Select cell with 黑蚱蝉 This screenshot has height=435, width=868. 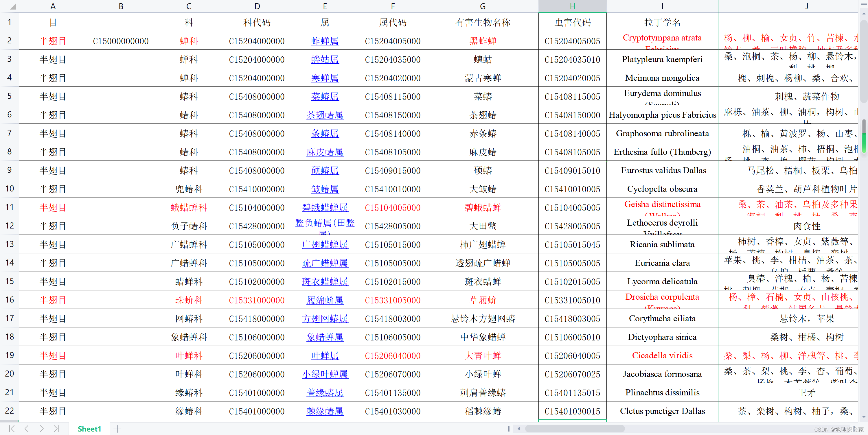point(483,41)
